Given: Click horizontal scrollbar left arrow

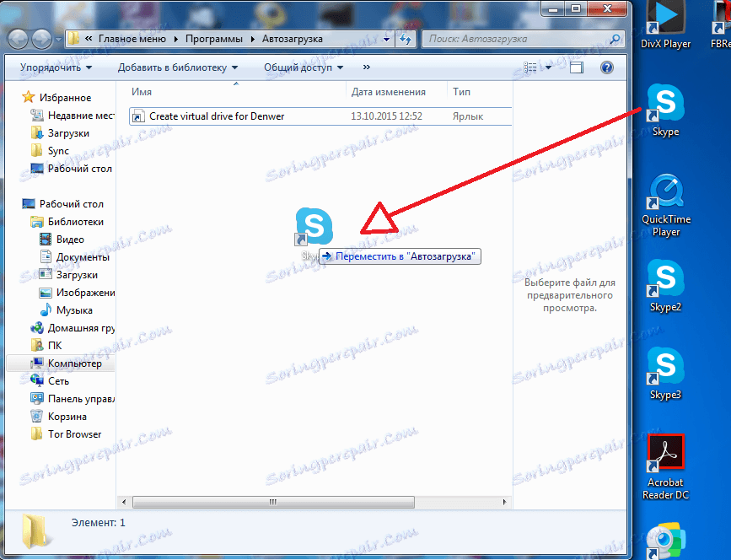Looking at the screenshot, I should tap(124, 502).
